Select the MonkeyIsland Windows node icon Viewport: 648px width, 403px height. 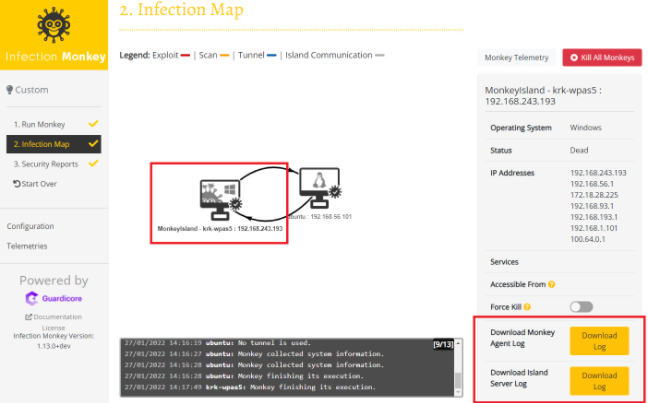point(221,200)
